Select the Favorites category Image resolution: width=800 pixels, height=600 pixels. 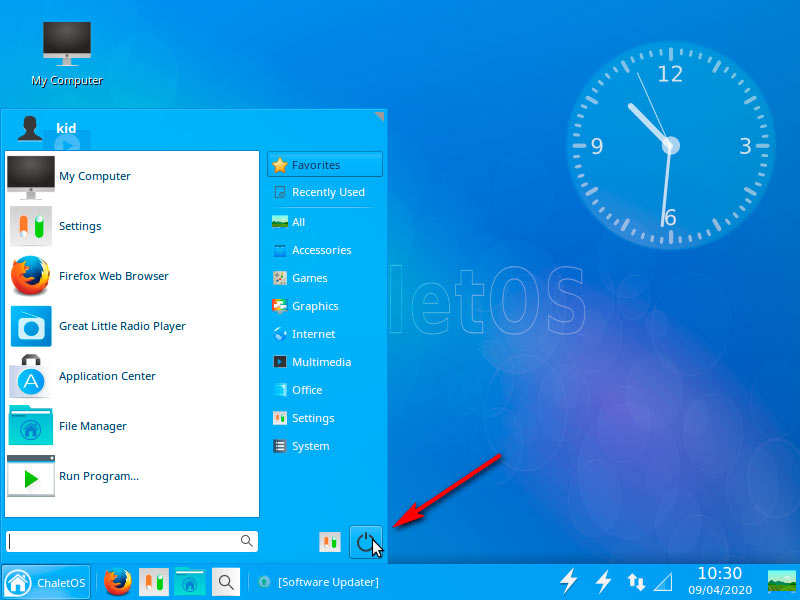[x=325, y=165]
